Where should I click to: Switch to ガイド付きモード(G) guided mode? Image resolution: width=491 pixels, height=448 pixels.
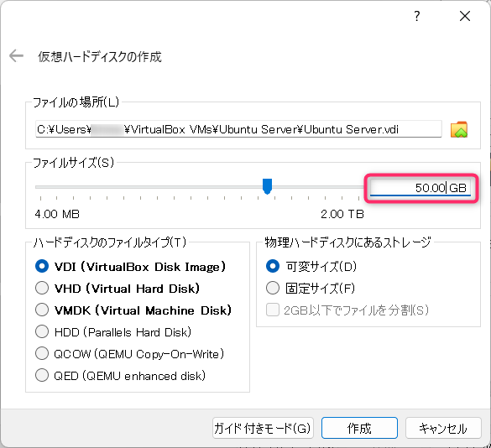click(x=263, y=428)
